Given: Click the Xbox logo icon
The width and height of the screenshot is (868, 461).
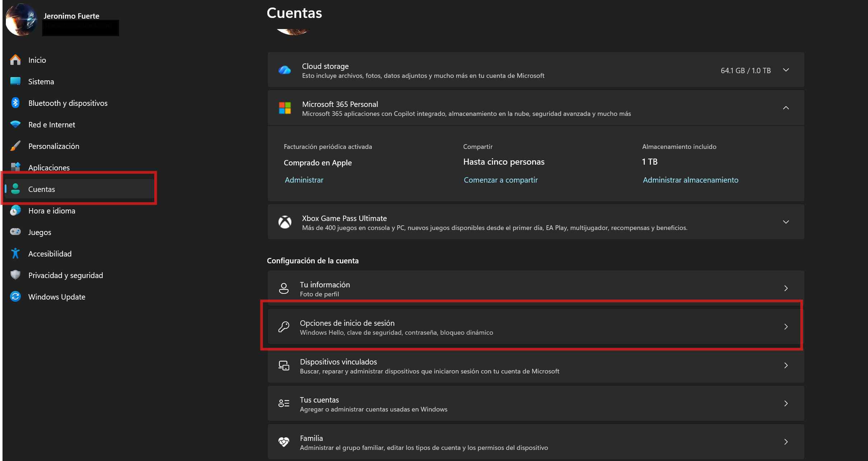Looking at the screenshot, I should 285,222.
